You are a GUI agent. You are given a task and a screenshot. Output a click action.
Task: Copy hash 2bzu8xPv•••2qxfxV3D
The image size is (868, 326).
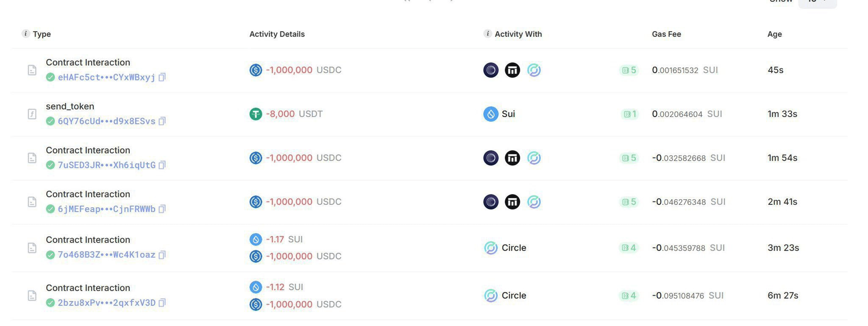click(162, 303)
